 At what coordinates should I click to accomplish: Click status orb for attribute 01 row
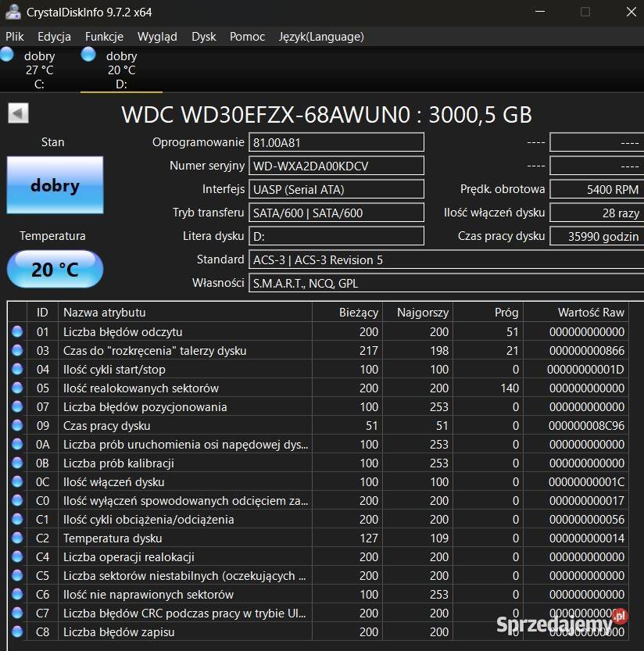tap(17, 331)
